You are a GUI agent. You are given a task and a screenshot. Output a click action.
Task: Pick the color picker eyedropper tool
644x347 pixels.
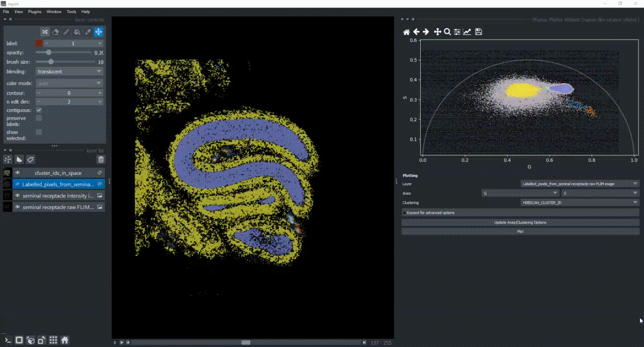pyautogui.click(x=88, y=32)
